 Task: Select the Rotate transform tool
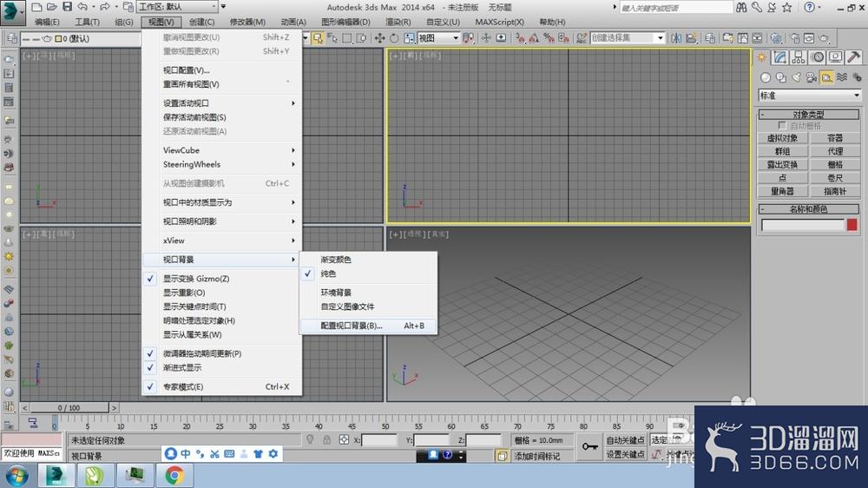(394, 38)
